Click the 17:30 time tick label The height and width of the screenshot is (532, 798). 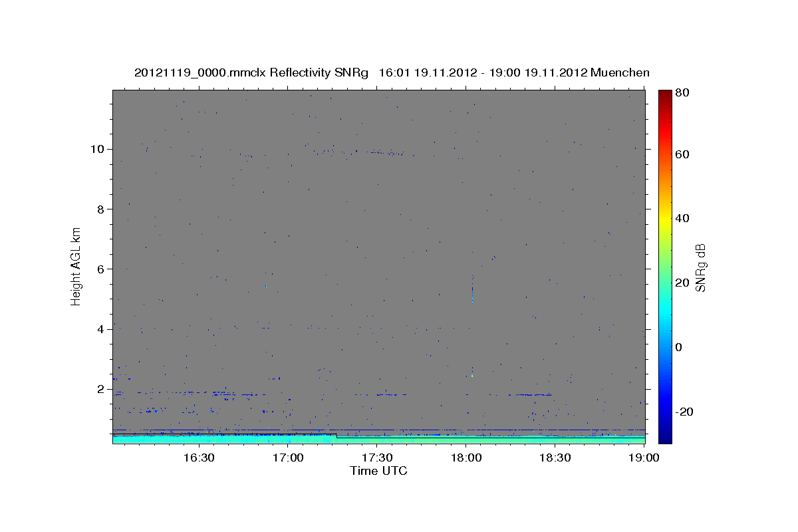coord(376,458)
